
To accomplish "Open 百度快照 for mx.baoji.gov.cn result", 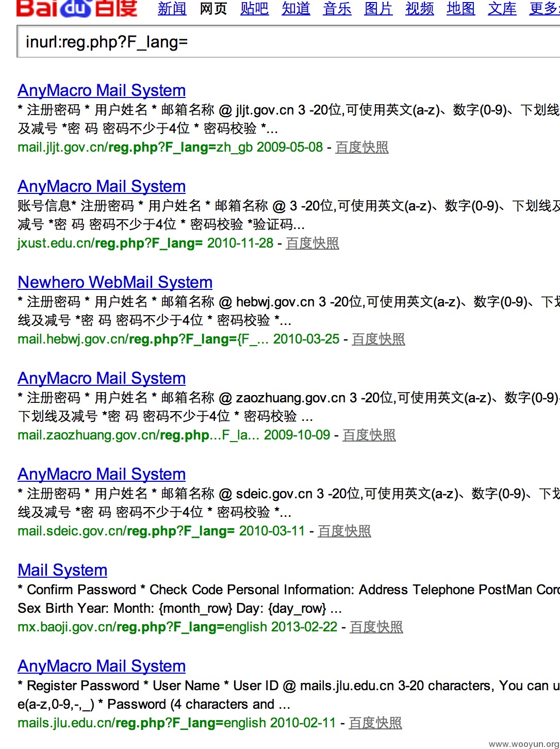I will pyautogui.click(x=376, y=627).
